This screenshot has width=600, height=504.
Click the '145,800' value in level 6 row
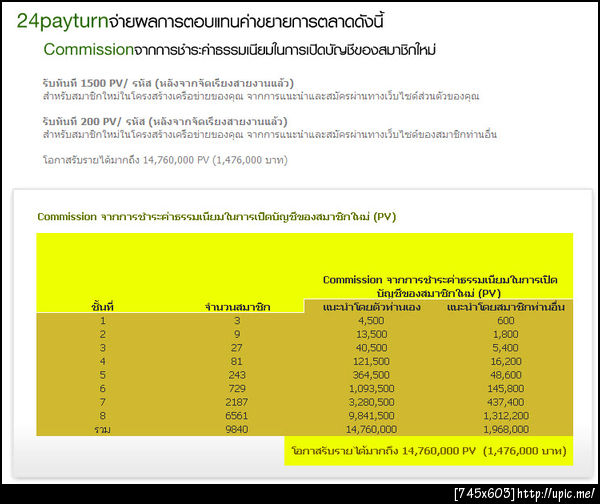tap(506, 388)
